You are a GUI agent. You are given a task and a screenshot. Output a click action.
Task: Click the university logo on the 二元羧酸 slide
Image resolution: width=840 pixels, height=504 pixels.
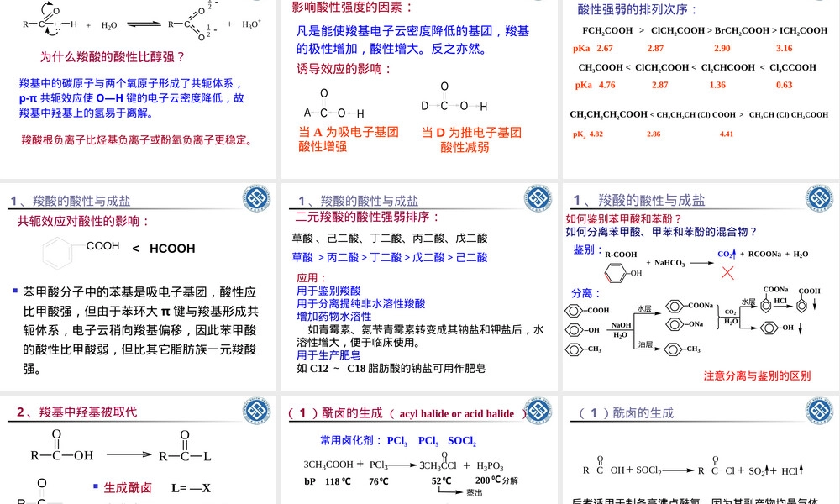coord(538,199)
